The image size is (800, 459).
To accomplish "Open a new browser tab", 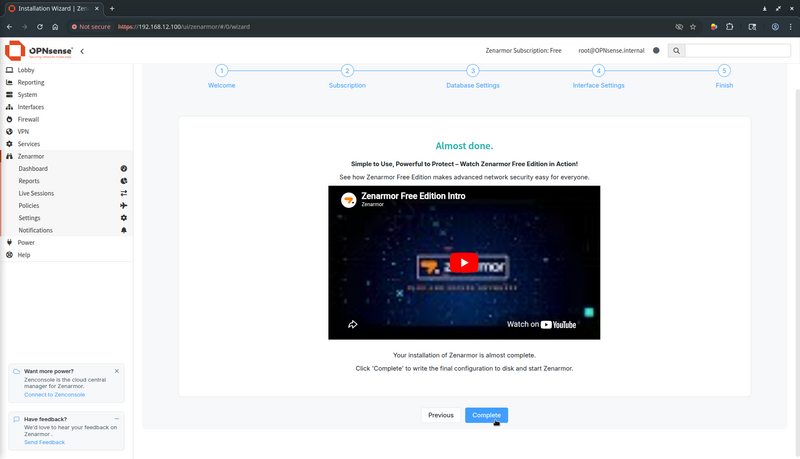I will 112,8.
